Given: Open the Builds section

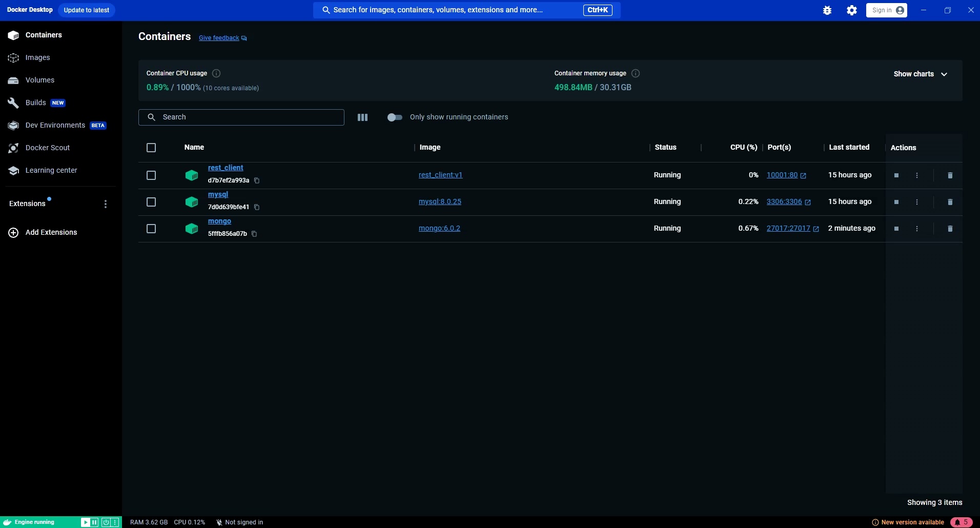Looking at the screenshot, I should [36, 103].
